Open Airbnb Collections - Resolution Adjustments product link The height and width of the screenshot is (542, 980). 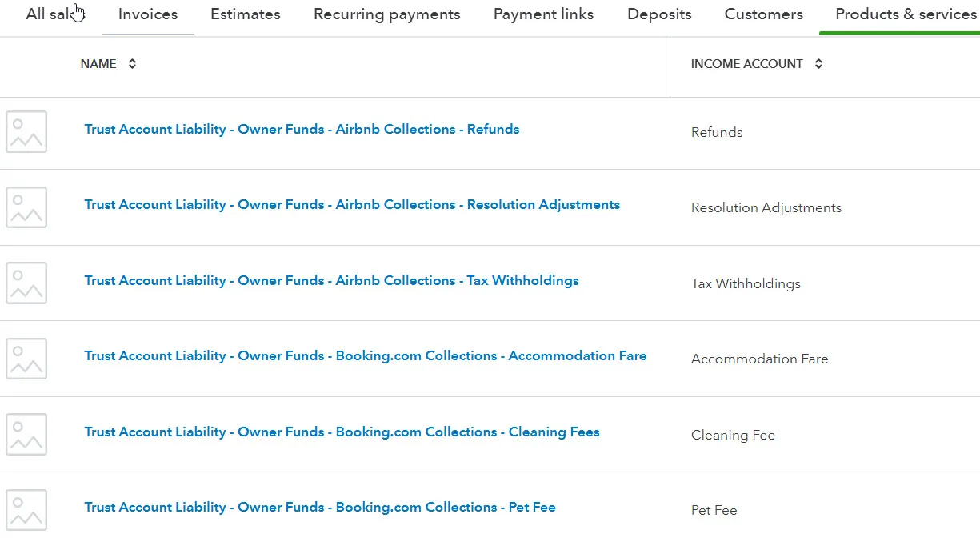tap(352, 204)
